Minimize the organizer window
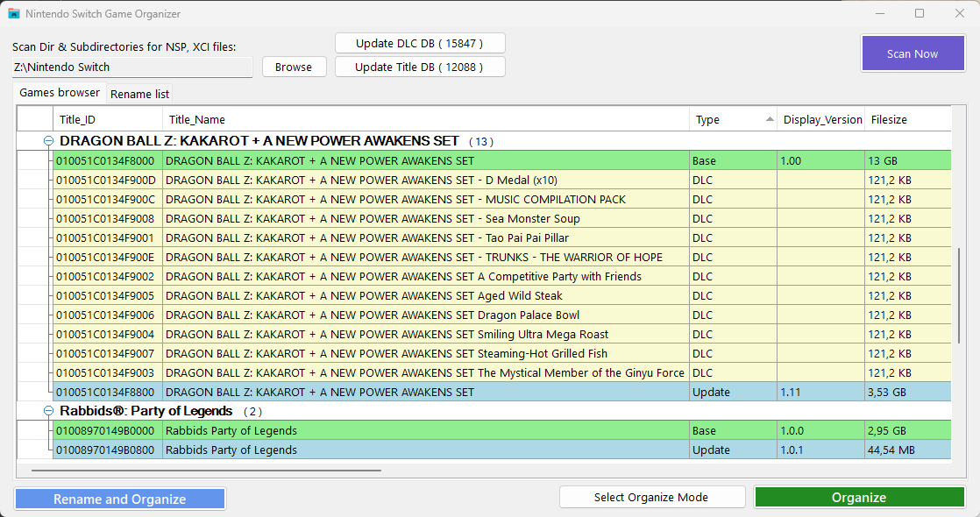The image size is (980, 517). pyautogui.click(x=880, y=13)
